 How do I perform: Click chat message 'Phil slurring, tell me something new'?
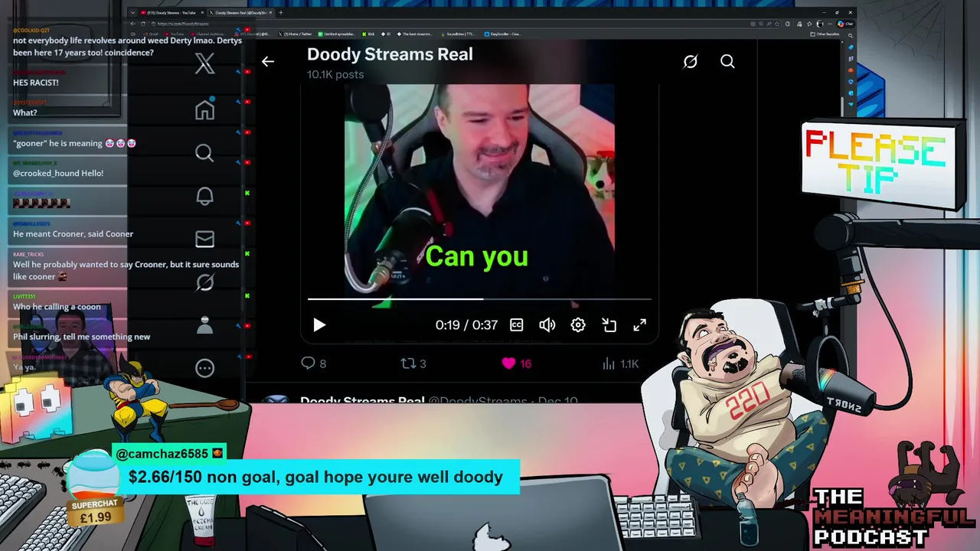(x=82, y=337)
